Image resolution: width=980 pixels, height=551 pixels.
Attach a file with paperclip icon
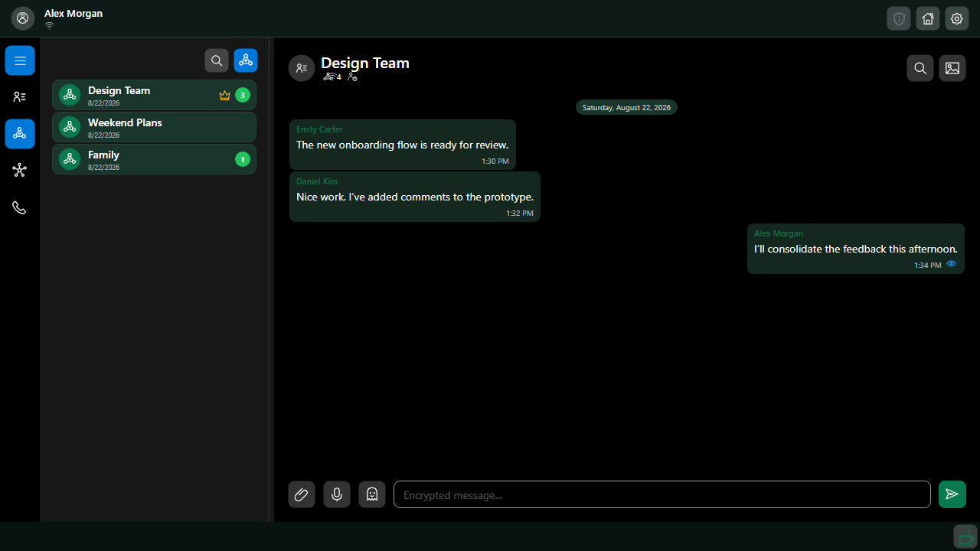[302, 494]
